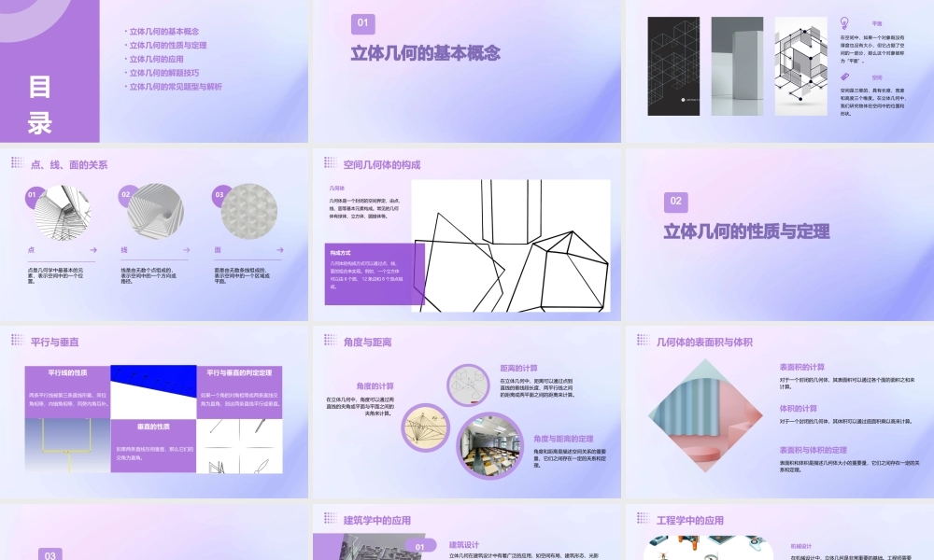
Task: Select the 距离的计算 heading
Action: tap(518, 369)
